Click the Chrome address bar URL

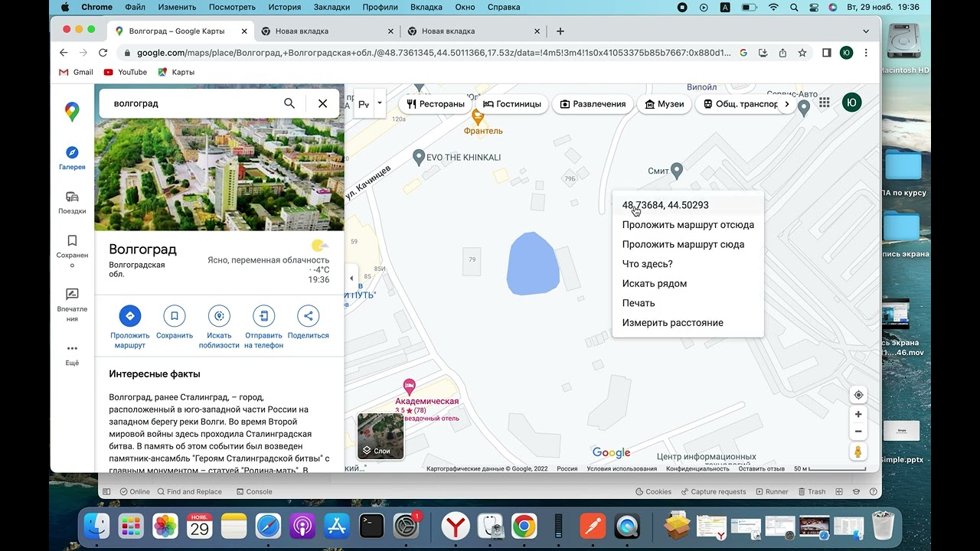click(x=433, y=53)
